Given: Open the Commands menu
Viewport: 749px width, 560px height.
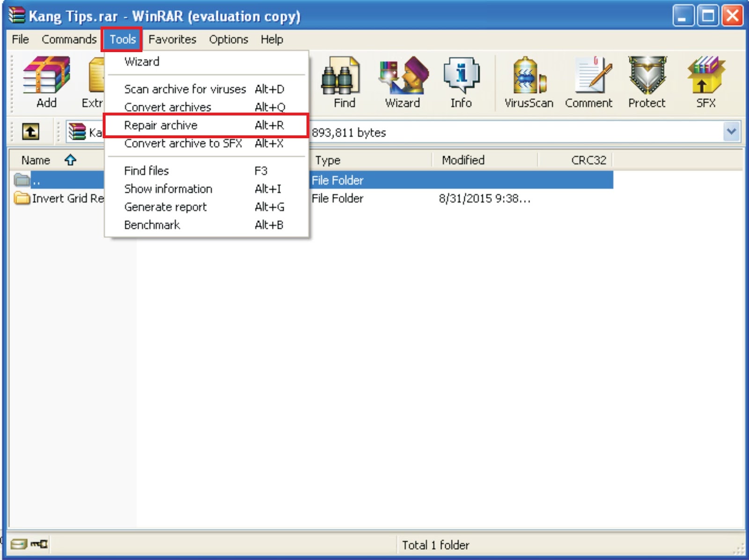Looking at the screenshot, I should point(69,39).
